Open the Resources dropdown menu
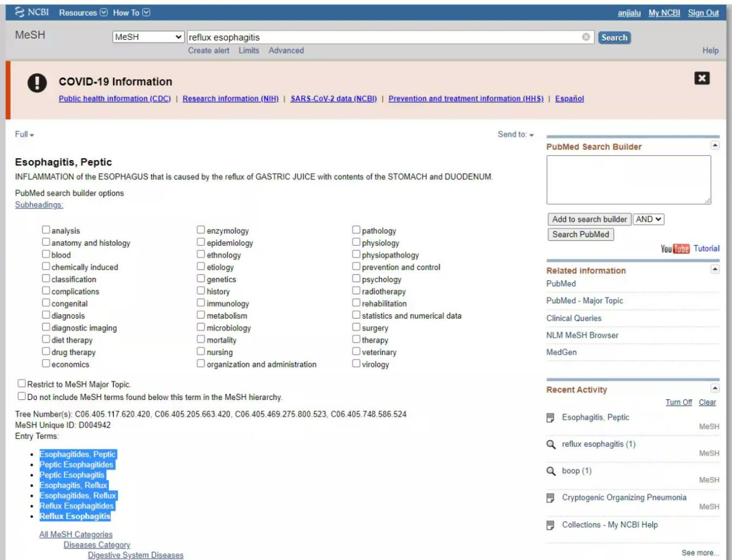This screenshot has width=732, height=560. tap(83, 13)
